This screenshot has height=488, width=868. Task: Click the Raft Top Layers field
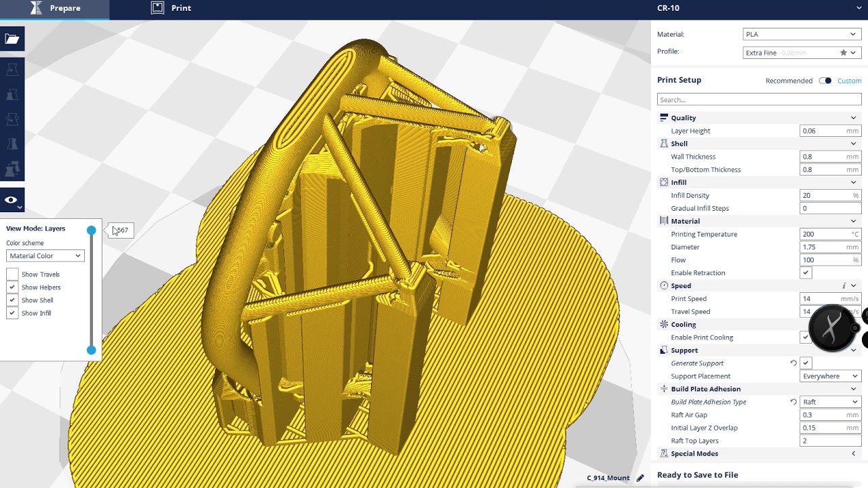click(x=830, y=441)
